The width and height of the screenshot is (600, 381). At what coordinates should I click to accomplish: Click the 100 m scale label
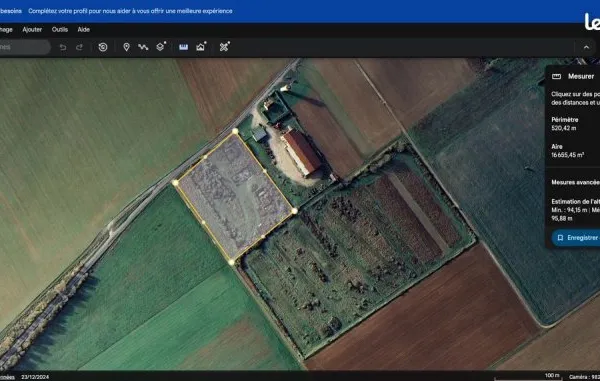552,375
